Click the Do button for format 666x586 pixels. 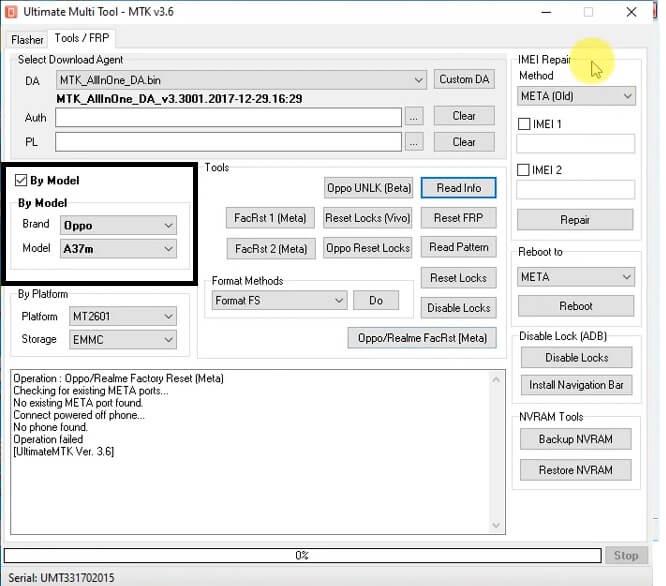(x=376, y=300)
